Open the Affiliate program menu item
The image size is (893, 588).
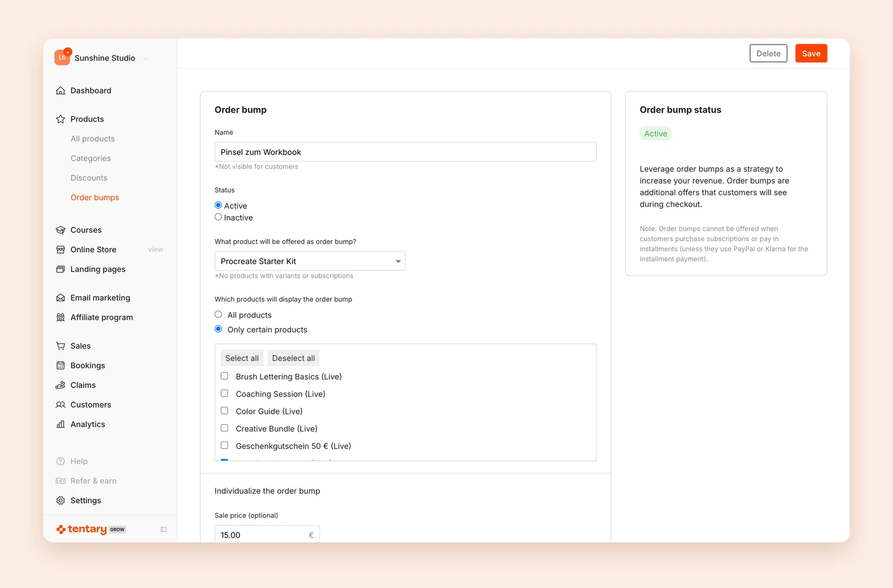pos(101,317)
